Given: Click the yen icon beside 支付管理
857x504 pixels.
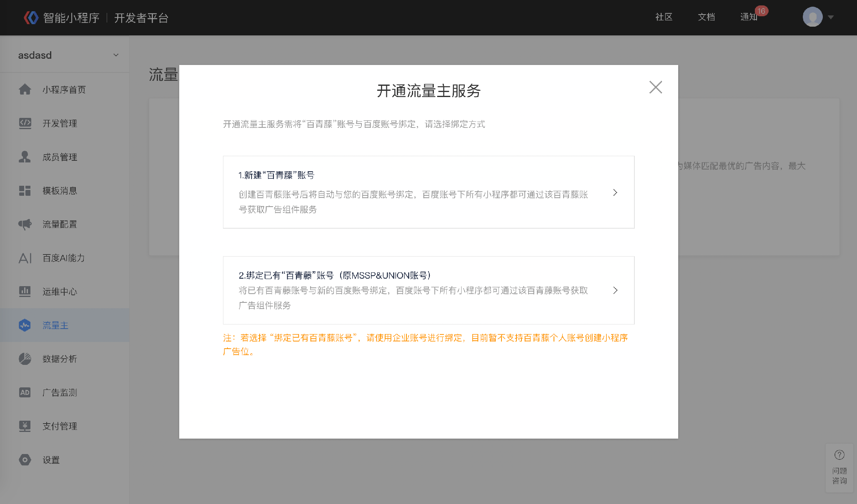Looking at the screenshot, I should click(x=25, y=426).
